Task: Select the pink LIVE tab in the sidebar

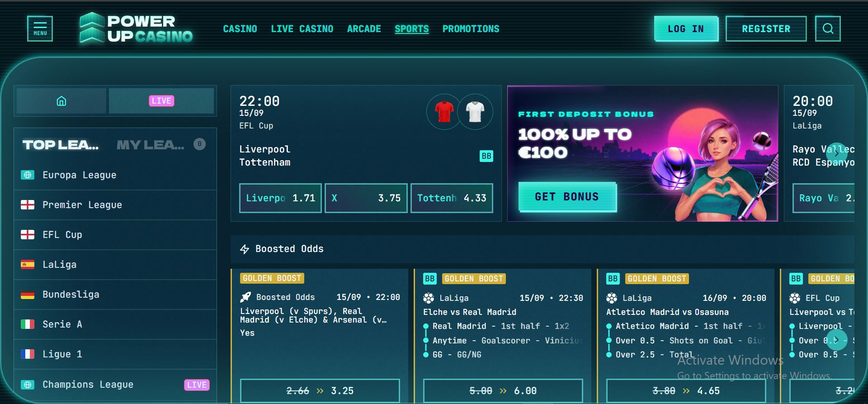Action: (x=161, y=101)
